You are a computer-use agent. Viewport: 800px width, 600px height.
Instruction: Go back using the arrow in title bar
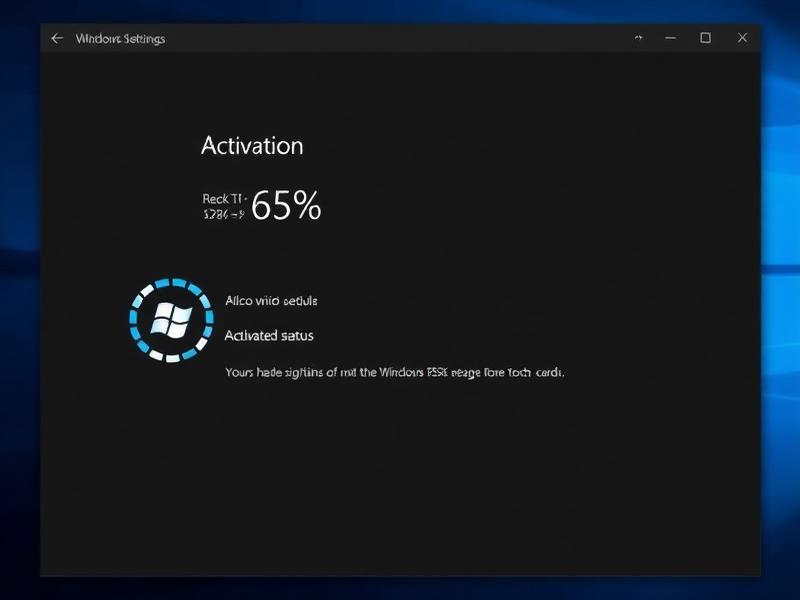click(57, 38)
